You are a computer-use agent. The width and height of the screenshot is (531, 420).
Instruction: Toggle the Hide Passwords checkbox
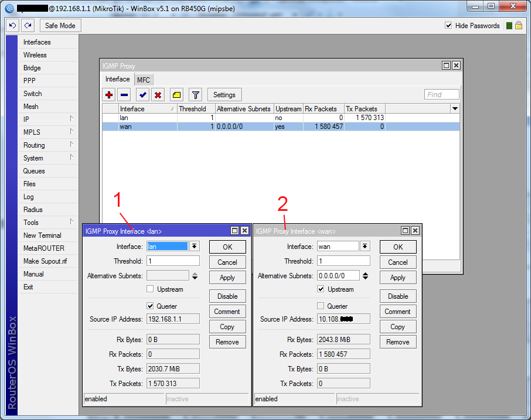click(x=448, y=26)
